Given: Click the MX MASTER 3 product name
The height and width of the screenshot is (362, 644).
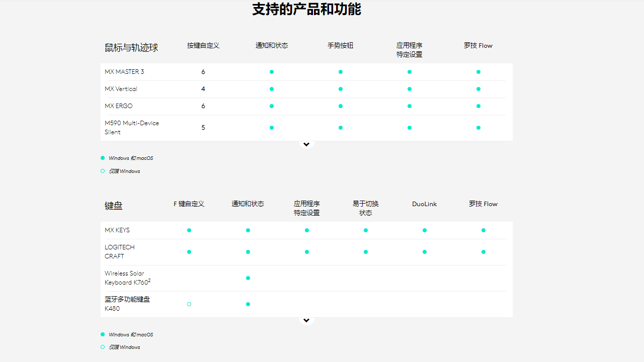Looking at the screenshot, I should pyautogui.click(x=124, y=72).
